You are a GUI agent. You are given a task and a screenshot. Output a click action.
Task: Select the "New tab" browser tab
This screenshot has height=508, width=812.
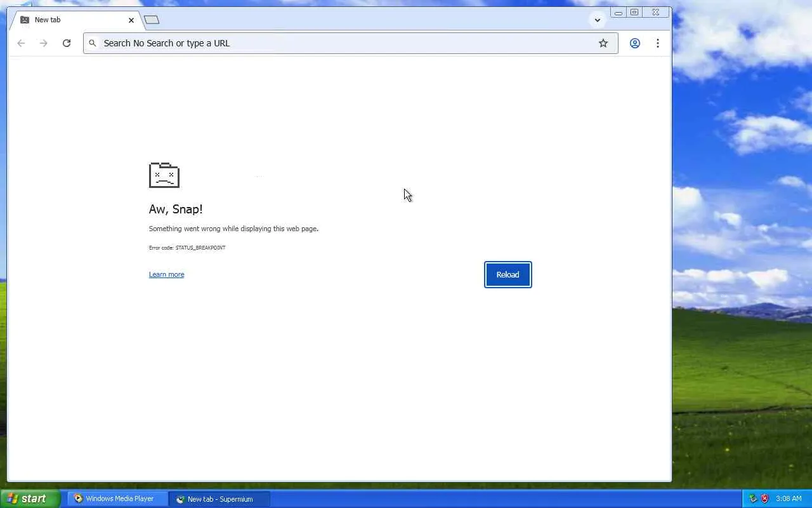coord(76,20)
